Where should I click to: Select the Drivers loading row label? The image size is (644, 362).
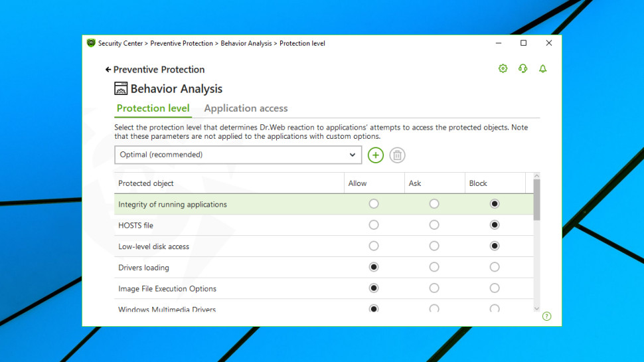coord(143,268)
